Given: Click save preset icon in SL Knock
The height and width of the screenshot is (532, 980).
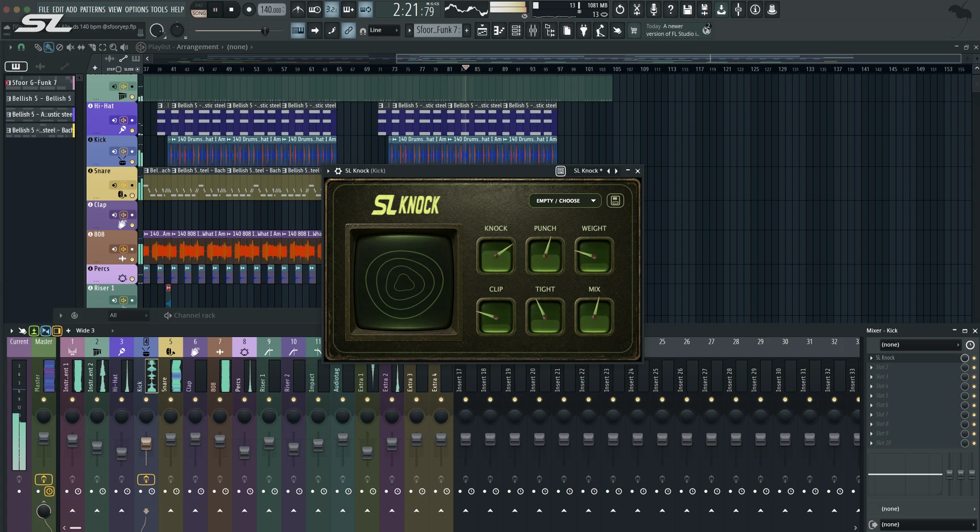Looking at the screenshot, I should tap(615, 201).
